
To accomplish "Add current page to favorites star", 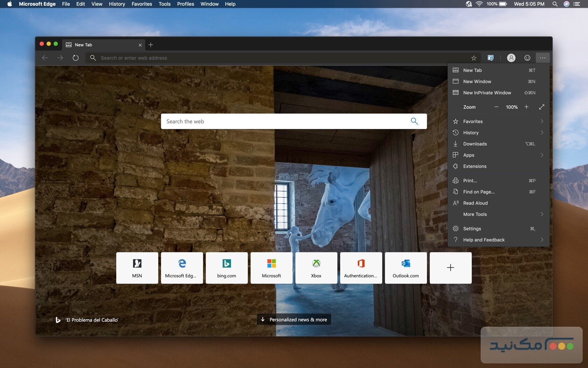I will 473,57.
